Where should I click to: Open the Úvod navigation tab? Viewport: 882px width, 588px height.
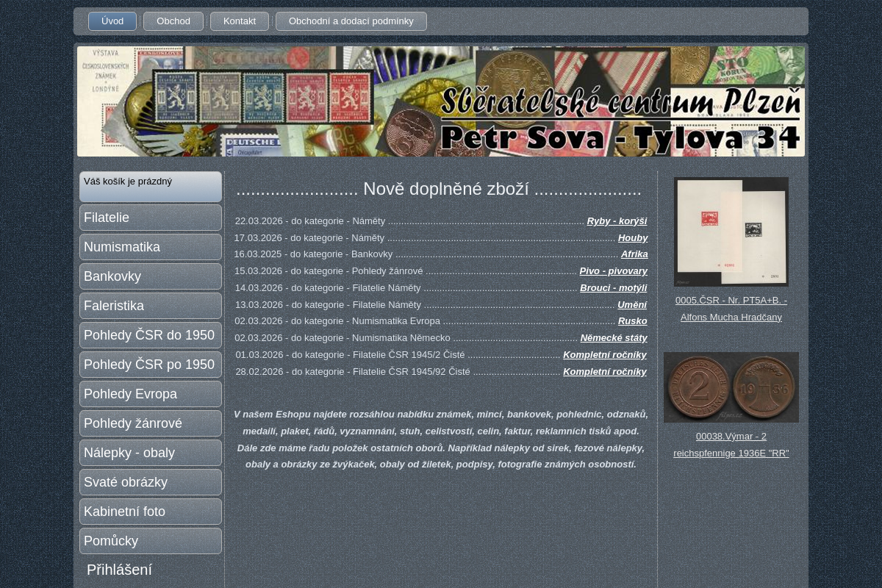point(112,21)
